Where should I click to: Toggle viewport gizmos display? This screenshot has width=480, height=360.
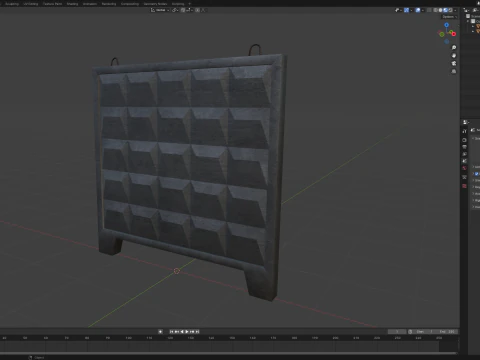[406, 10]
